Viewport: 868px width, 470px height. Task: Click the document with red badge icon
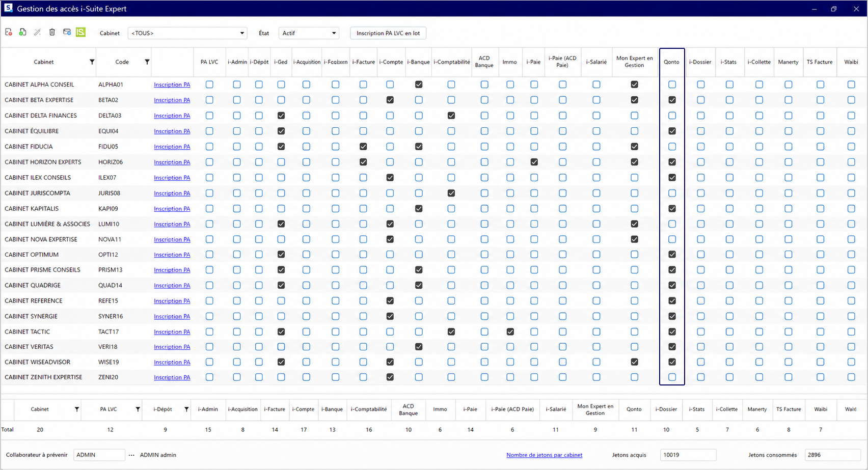(x=9, y=33)
